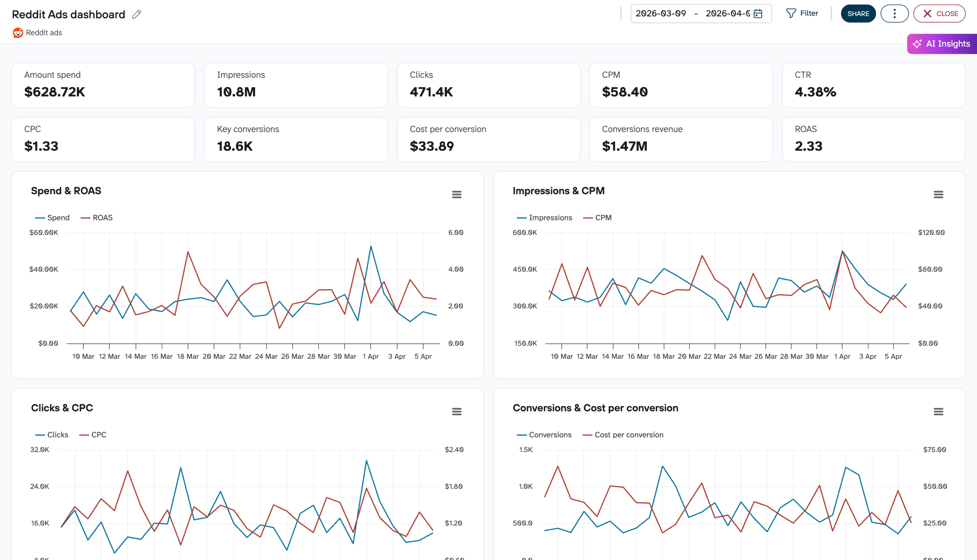Open Spend & ROAS chart hamburger menu
The height and width of the screenshot is (560, 977).
[x=456, y=195]
